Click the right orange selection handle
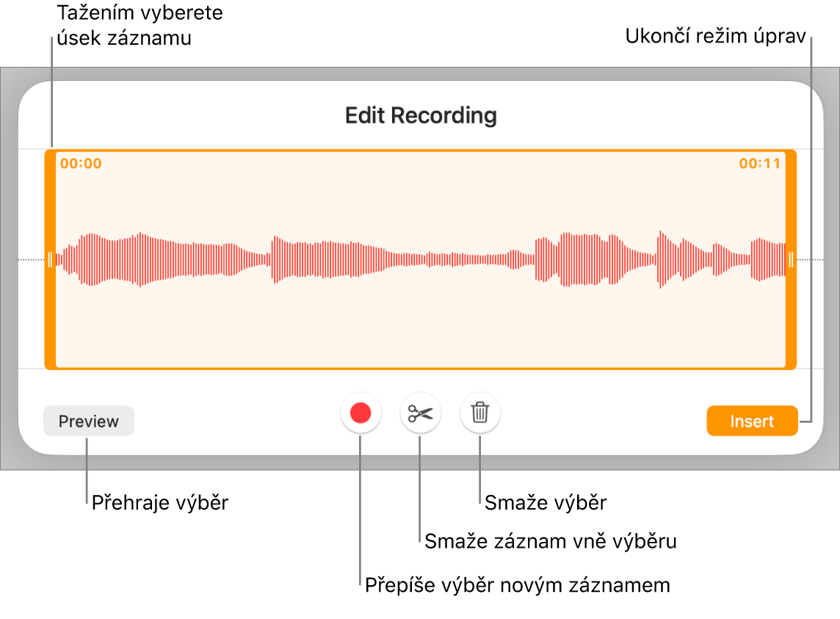The height and width of the screenshot is (619, 840). tap(791, 259)
